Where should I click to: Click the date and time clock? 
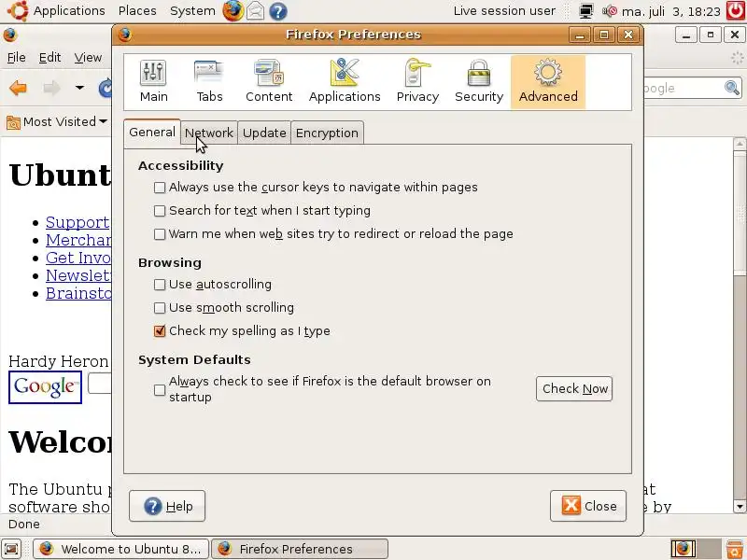[670, 11]
